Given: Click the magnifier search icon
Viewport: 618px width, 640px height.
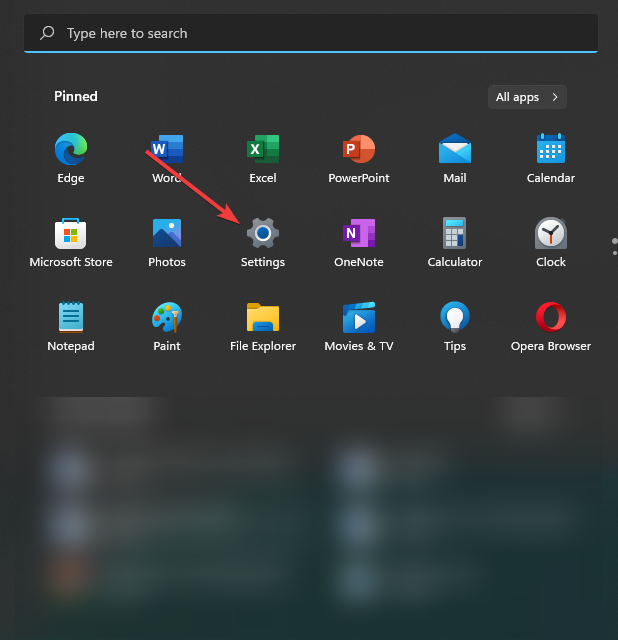Looking at the screenshot, I should 47,33.
